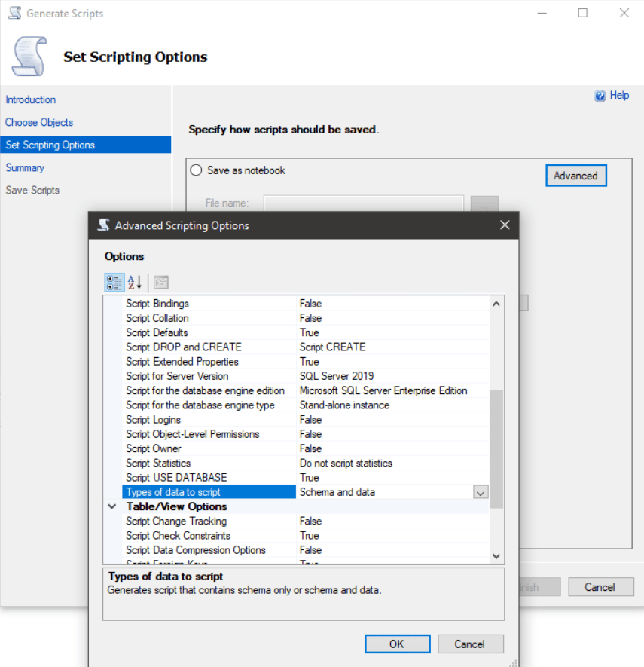Select the Categorized view icon
The image size is (644, 667).
tap(114, 282)
